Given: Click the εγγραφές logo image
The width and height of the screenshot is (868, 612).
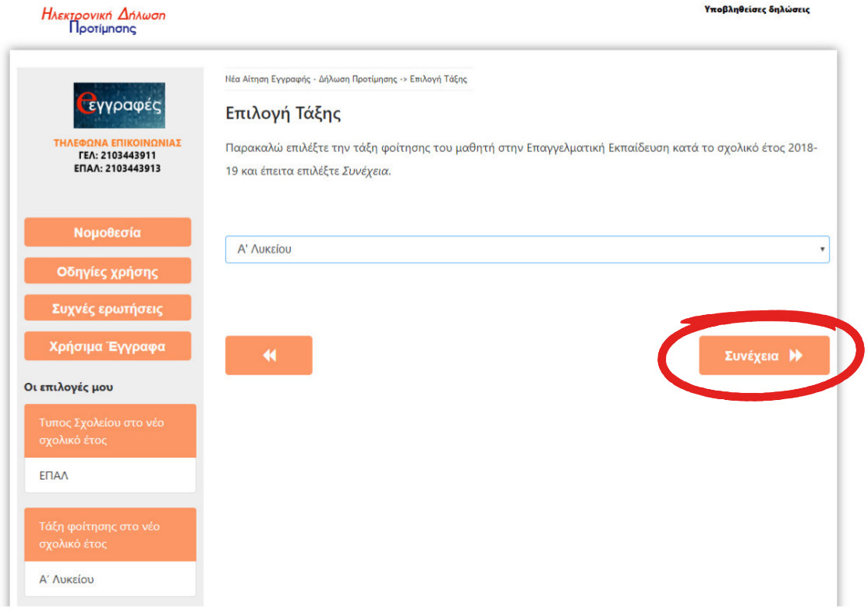Looking at the screenshot, I should click(119, 105).
